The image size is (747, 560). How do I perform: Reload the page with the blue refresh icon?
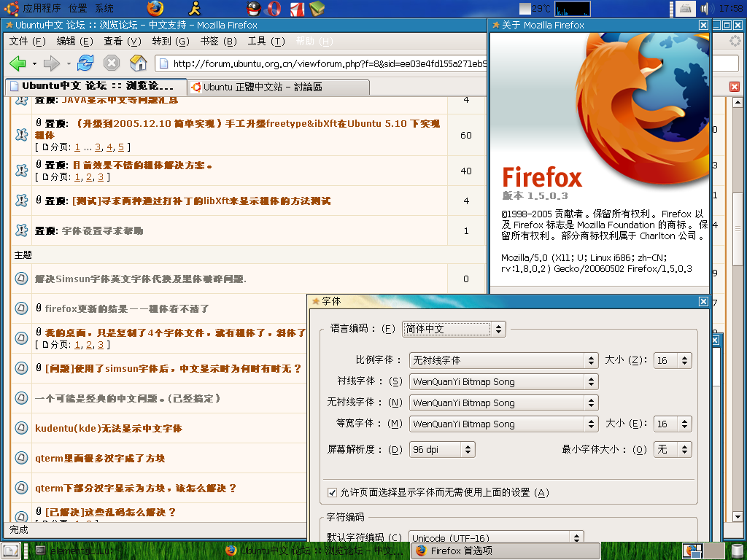(85, 63)
